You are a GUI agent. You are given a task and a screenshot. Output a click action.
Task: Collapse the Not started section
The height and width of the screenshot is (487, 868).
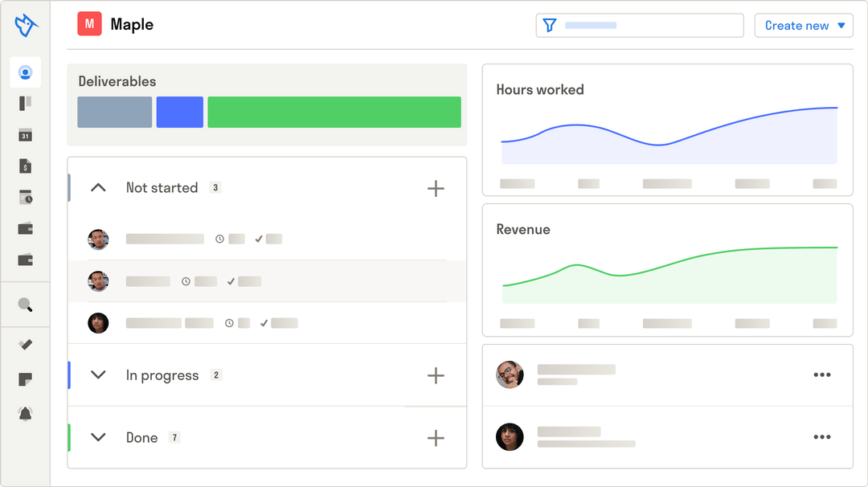point(98,187)
